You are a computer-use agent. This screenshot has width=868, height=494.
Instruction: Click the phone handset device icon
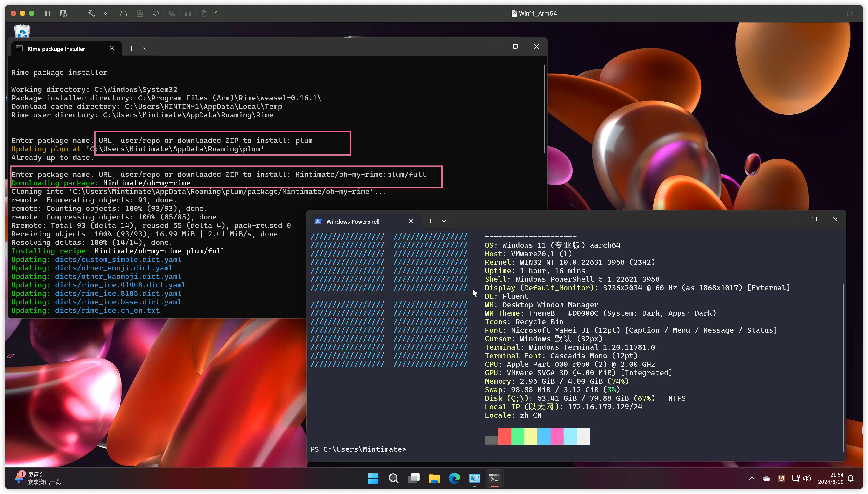pyautogui.click(x=172, y=13)
